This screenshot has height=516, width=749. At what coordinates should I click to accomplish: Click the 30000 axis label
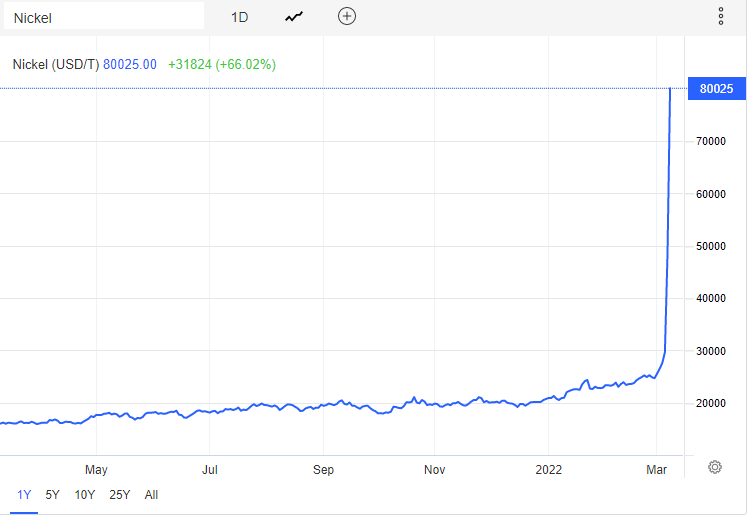(711, 351)
